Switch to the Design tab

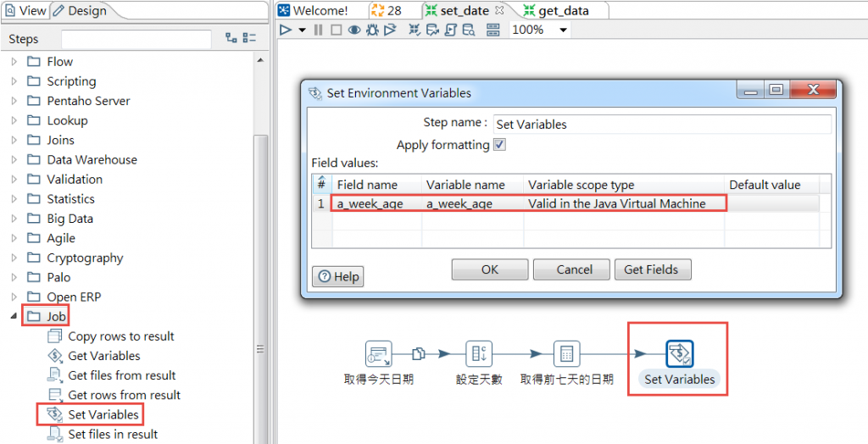tap(81, 10)
